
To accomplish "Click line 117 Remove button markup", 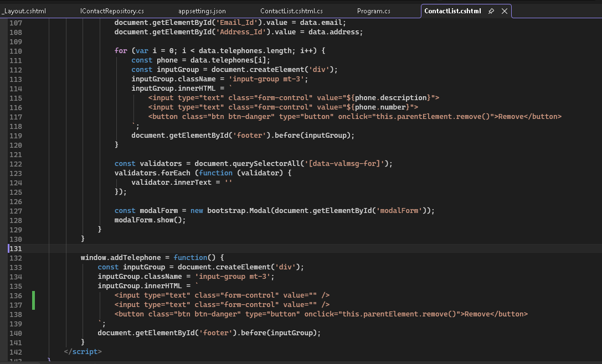I will (x=355, y=117).
